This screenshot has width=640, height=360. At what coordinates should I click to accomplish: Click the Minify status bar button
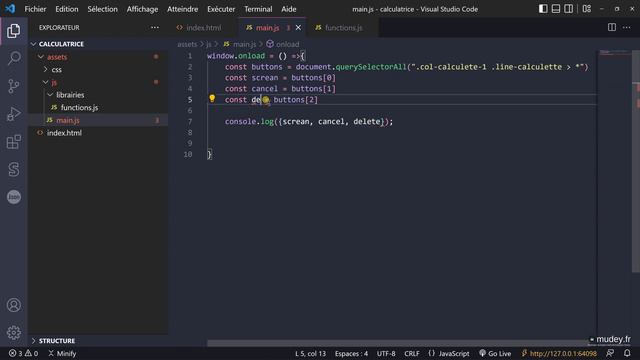(62, 353)
